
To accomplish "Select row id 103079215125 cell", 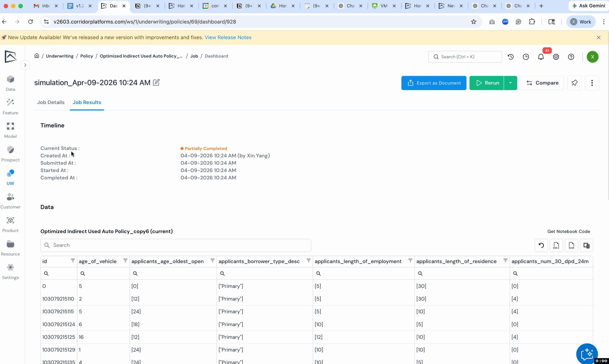I will click(58, 337).
